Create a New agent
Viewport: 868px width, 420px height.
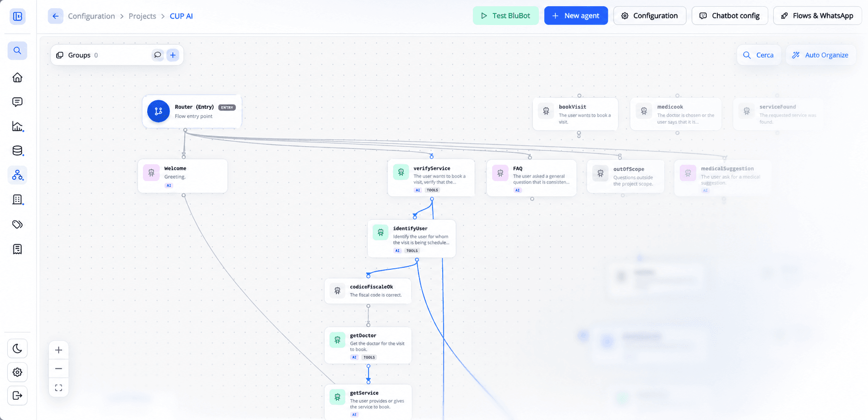click(576, 15)
